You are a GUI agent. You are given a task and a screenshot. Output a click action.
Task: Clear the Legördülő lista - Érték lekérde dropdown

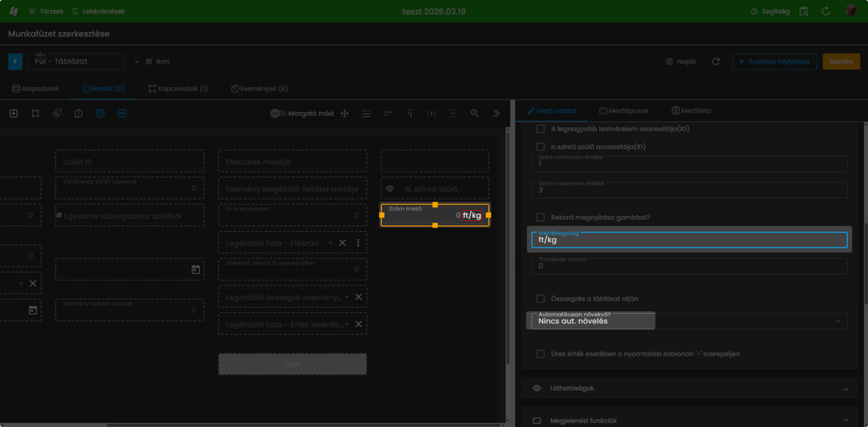click(x=359, y=324)
